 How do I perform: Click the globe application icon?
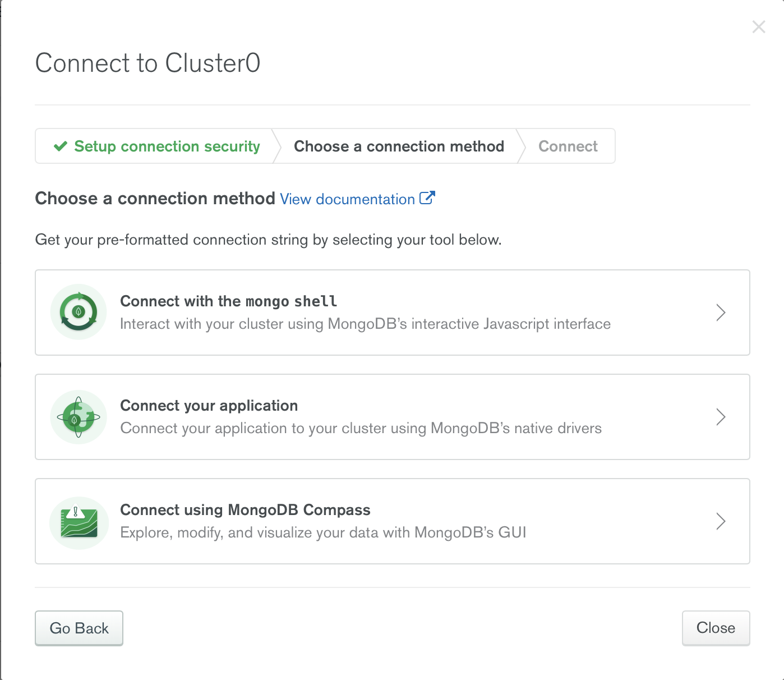pos(79,417)
